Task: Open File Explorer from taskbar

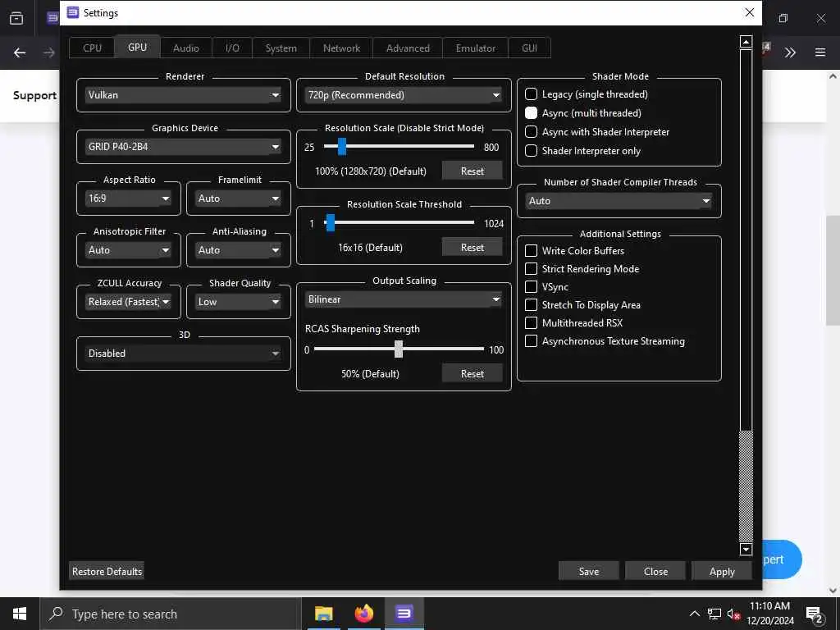Action: [323, 614]
